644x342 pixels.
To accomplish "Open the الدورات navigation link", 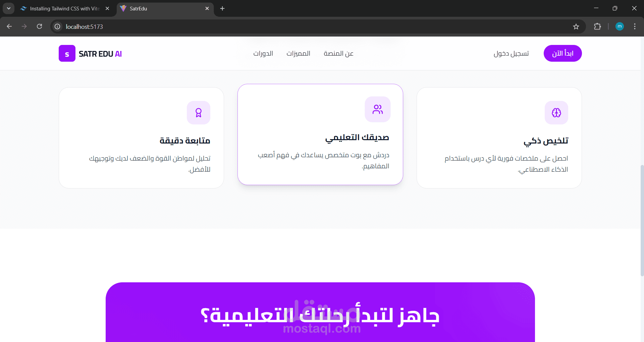I will pos(263,53).
